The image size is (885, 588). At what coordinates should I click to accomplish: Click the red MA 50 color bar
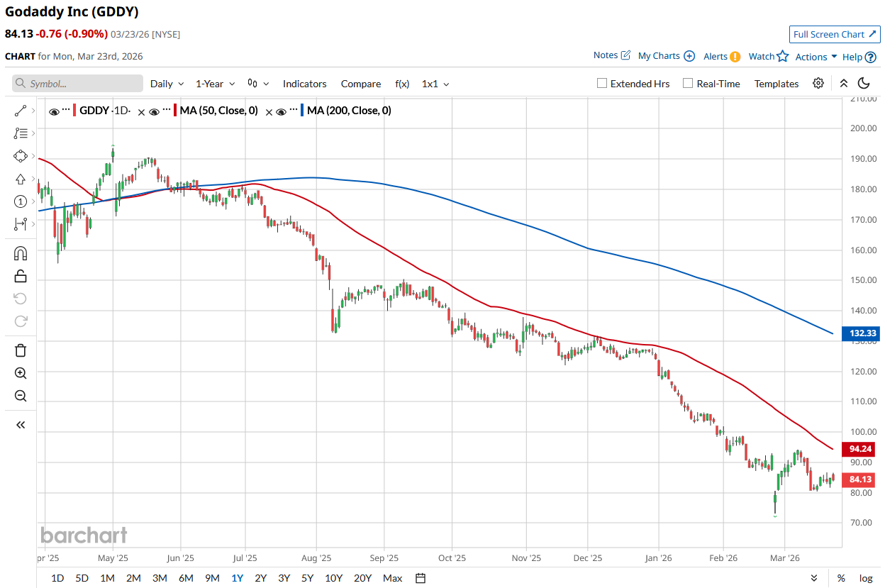pyautogui.click(x=175, y=111)
